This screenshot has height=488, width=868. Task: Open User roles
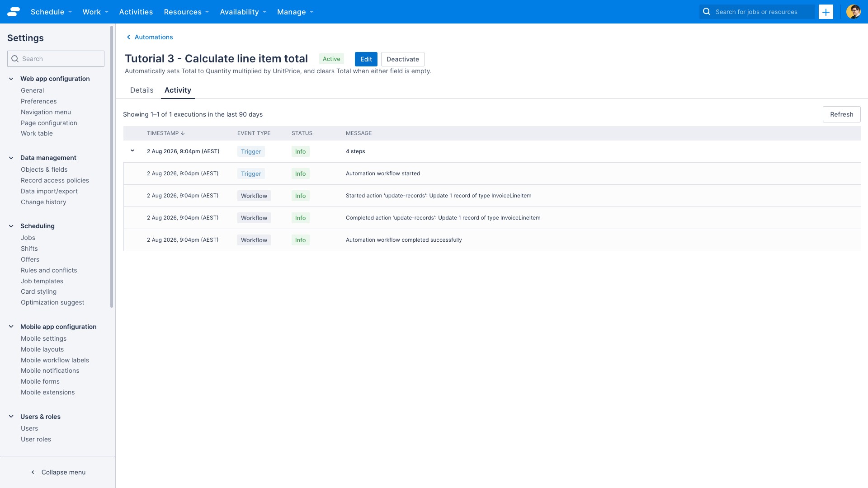(36, 439)
